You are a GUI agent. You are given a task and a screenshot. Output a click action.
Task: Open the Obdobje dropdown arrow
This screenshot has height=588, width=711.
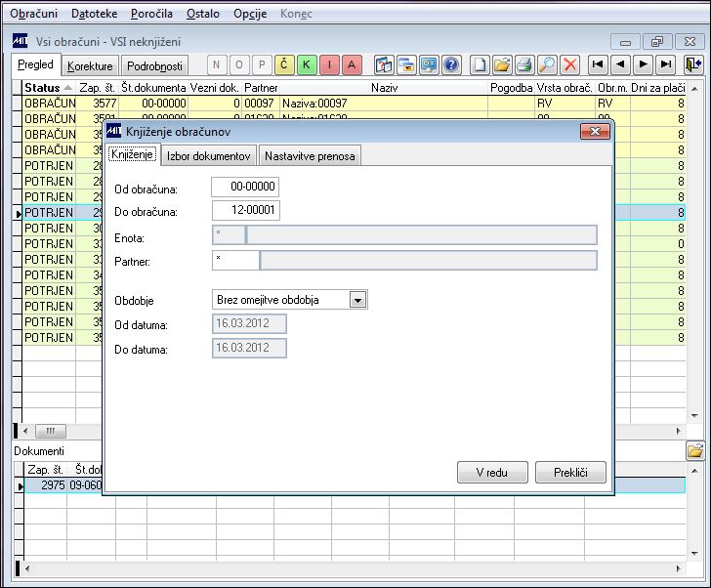357,300
